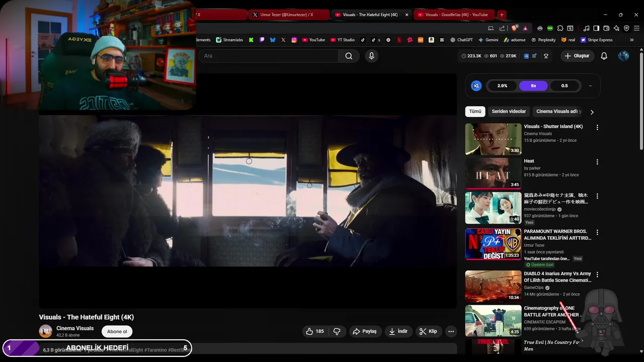Select the Visuals - Hateful Eight tab

371,15
